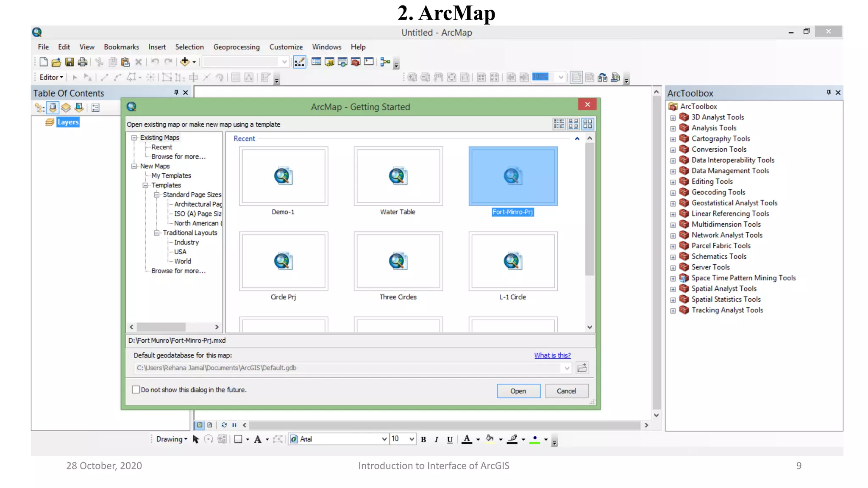Screen dimensions: 868x488
Task: Select the Layers data frame in Table Of Contents
Action: pyautogui.click(x=68, y=122)
